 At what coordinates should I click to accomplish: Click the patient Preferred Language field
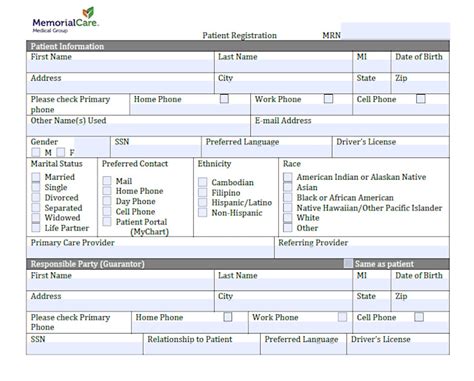(x=267, y=151)
